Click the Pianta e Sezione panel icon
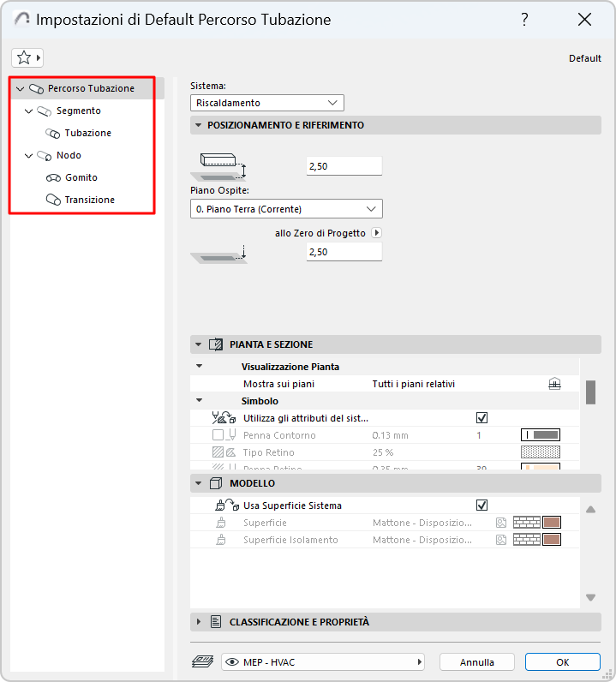 click(216, 344)
